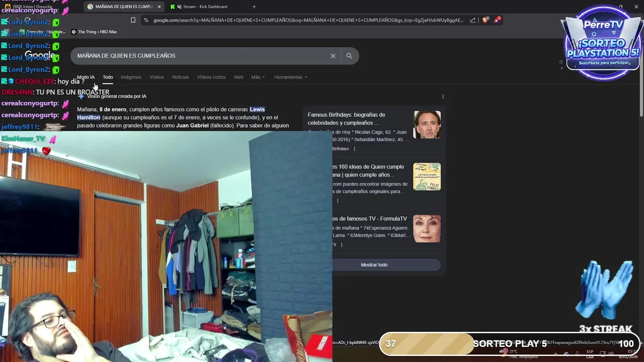Click the taskbar clock and date
Screen dimensions: 644x362
coord(629,354)
